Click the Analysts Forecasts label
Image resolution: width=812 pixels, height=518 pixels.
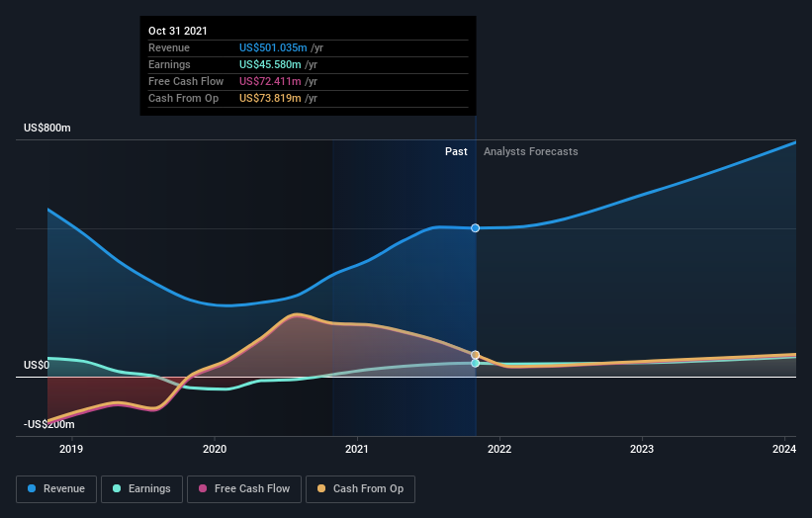531,151
